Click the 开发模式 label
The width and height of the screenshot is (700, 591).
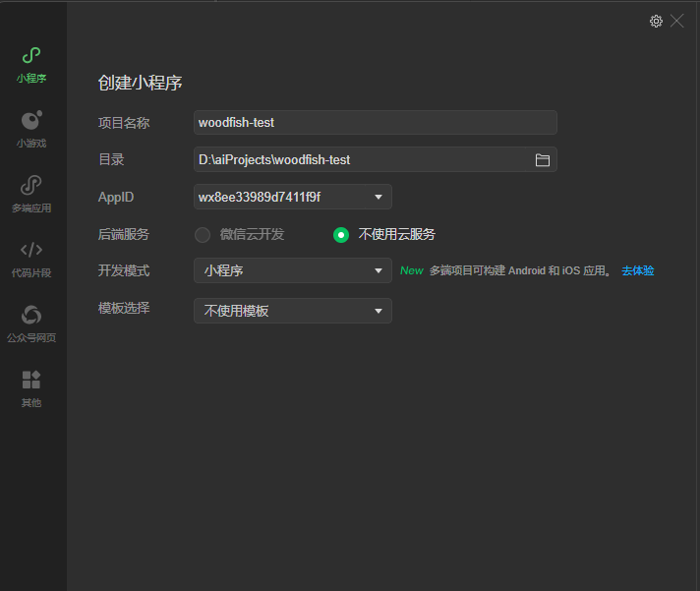(x=124, y=270)
